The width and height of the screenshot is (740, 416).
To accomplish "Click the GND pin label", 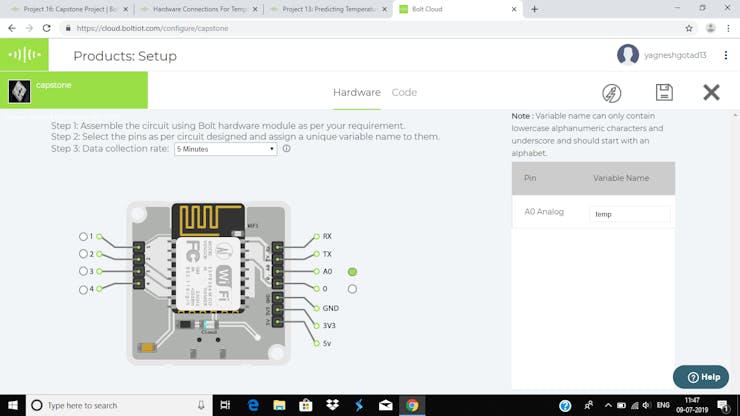I will click(x=330, y=308).
